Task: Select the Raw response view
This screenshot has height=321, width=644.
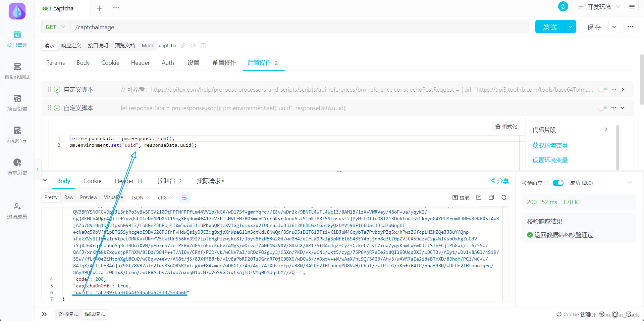Action: point(69,197)
